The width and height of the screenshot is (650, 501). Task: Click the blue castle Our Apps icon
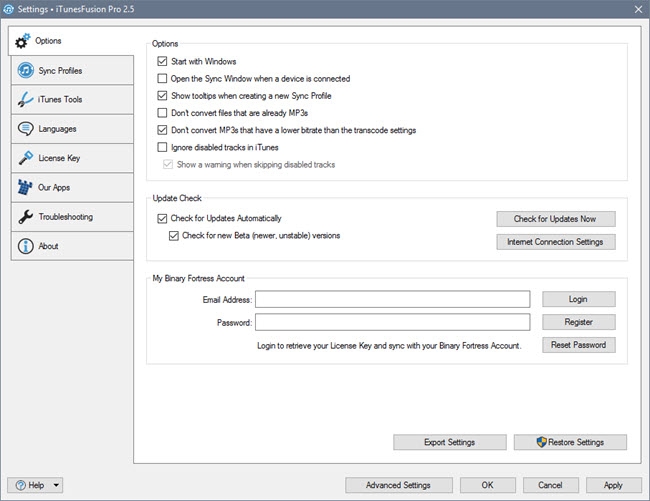(25, 187)
